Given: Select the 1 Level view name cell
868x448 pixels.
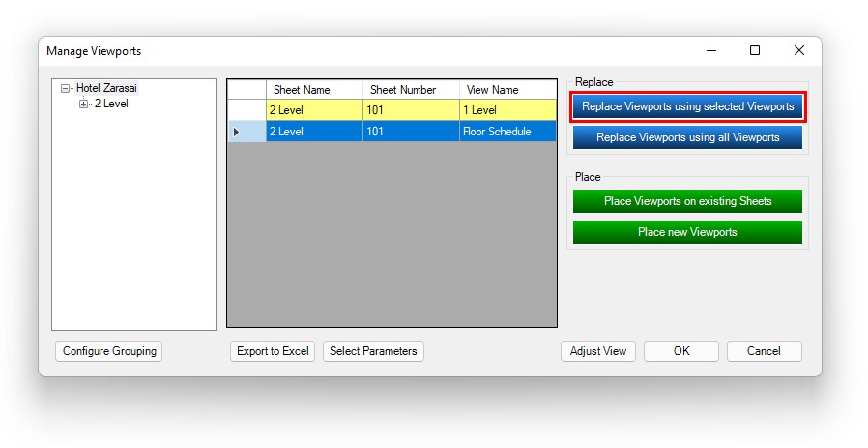Looking at the screenshot, I should click(x=507, y=110).
